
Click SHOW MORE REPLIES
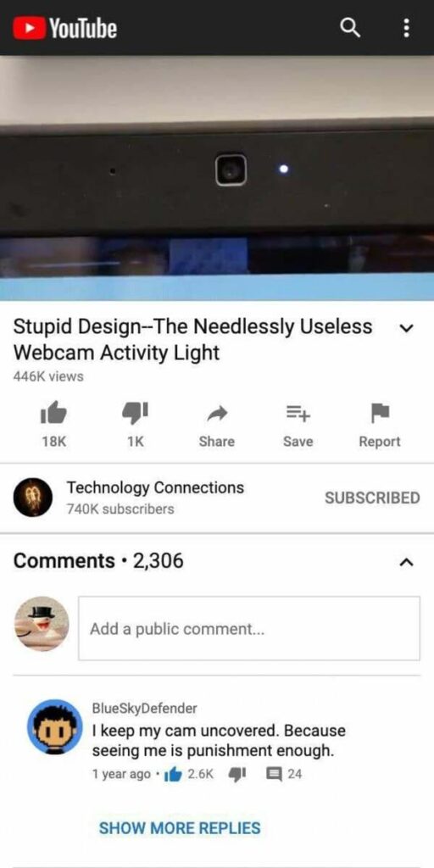[180, 827]
